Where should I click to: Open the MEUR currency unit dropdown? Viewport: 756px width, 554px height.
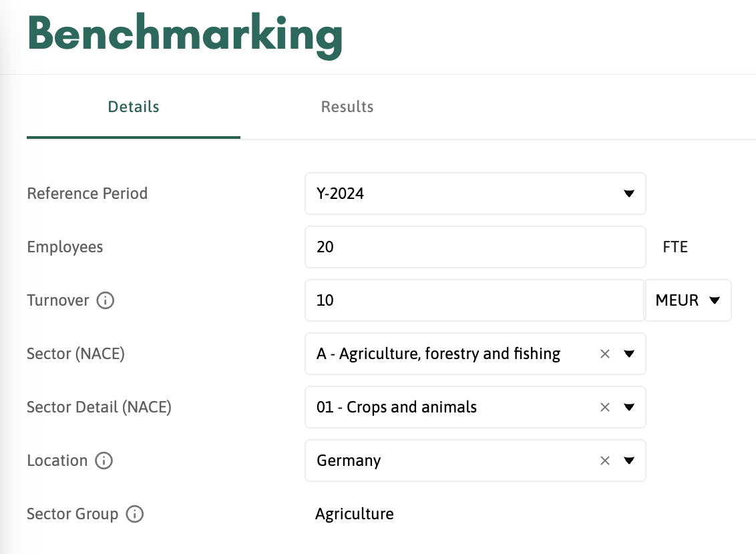pos(688,300)
